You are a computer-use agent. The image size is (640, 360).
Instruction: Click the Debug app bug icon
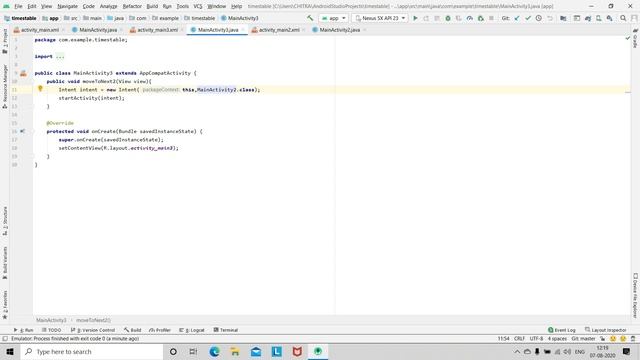(x=448, y=18)
